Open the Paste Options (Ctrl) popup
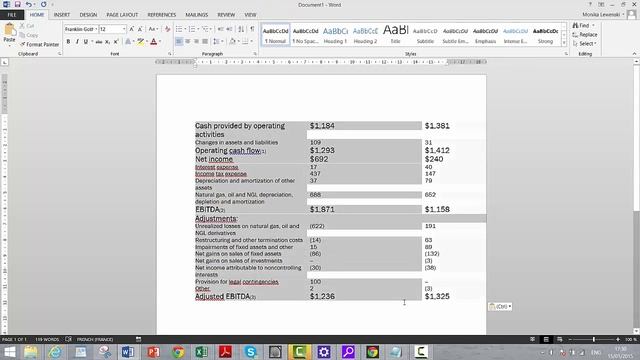 coord(500,307)
